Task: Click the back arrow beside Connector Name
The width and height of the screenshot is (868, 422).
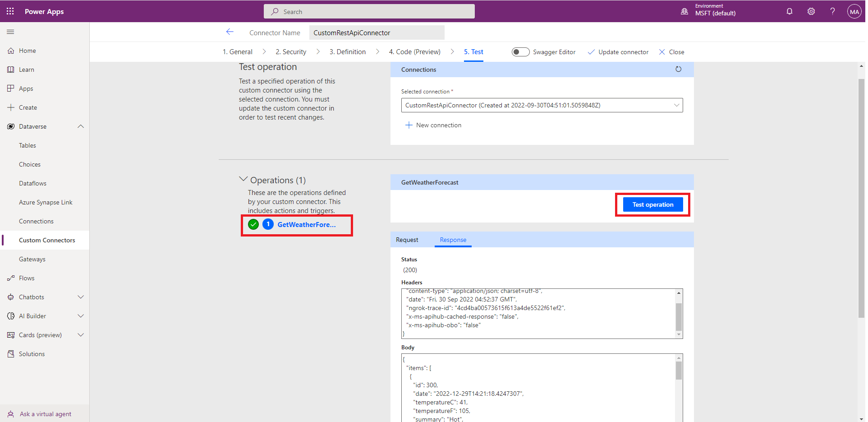Action: 230,32
